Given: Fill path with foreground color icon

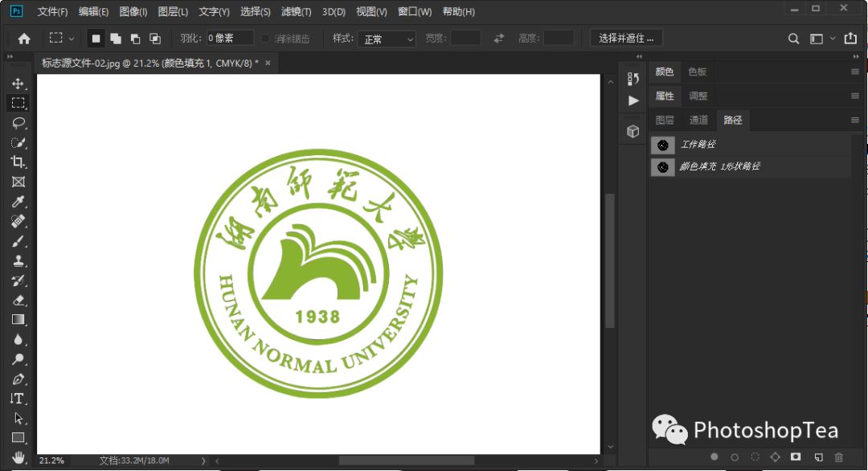Looking at the screenshot, I should click(714, 457).
